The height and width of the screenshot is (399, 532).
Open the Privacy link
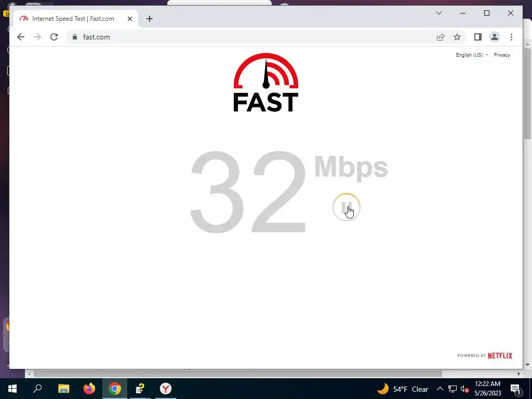point(502,55)
